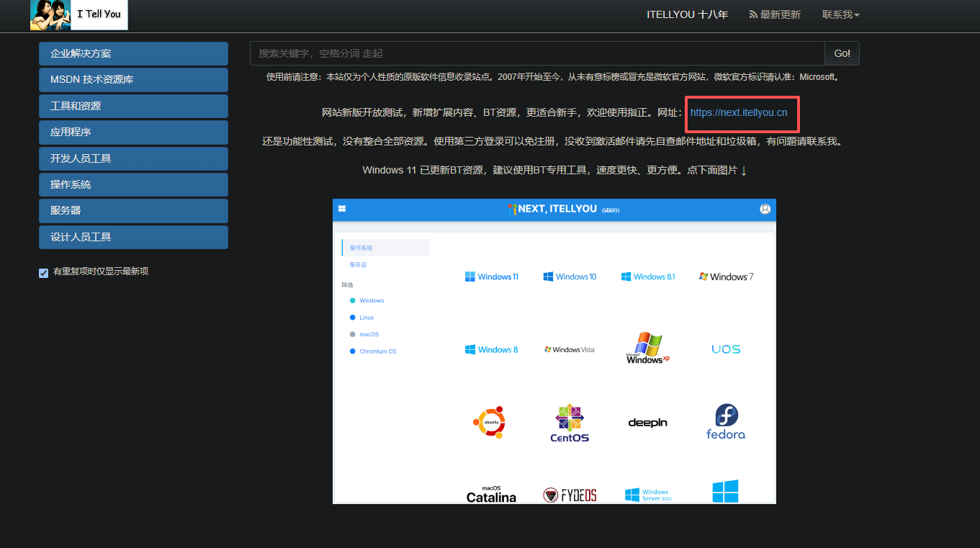Click the CentOS icon

tap(569, 421)
